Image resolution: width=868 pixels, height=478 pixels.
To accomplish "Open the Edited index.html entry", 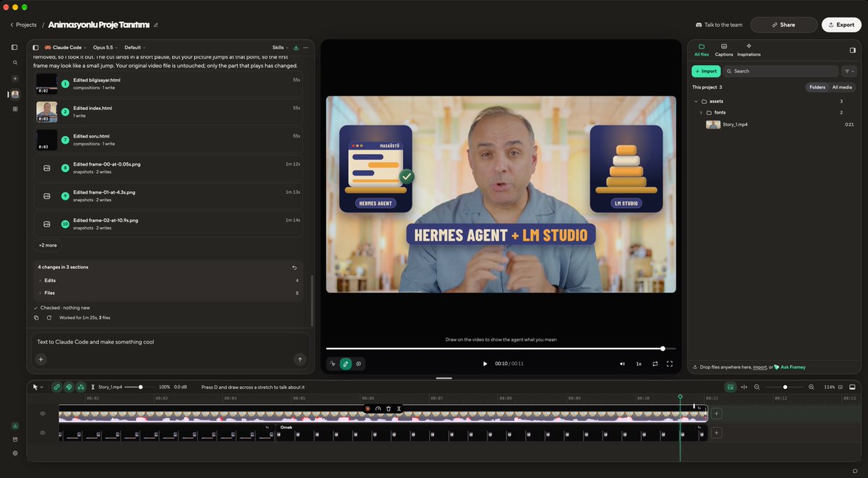I will tap(168, 111).
